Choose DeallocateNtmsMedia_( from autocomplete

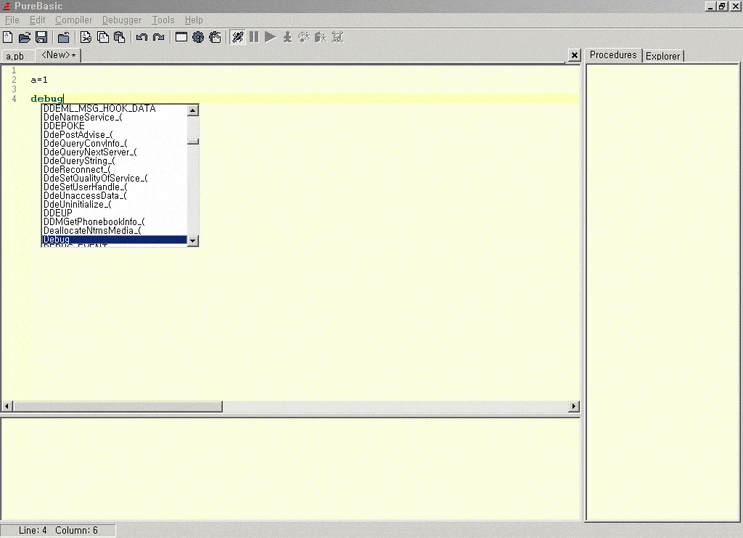coord(114,231)
